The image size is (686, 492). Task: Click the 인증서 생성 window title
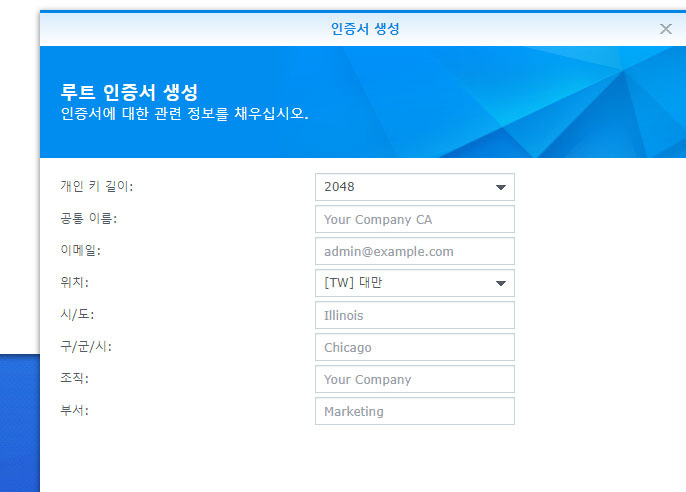pyautogui.click(x=365, y=29)
